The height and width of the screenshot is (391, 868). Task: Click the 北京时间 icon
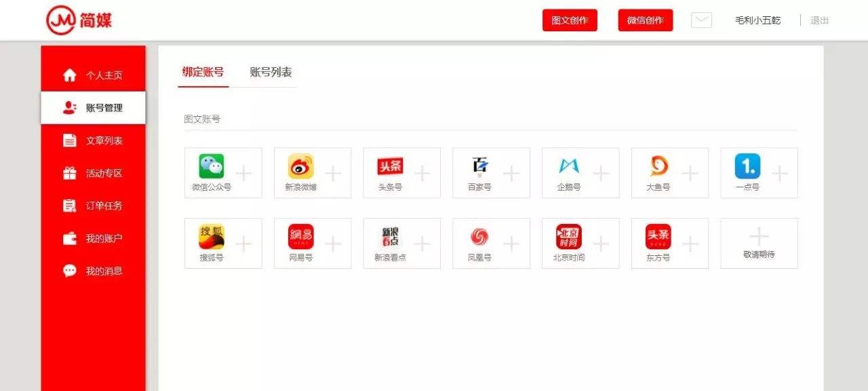pos(569,237)
